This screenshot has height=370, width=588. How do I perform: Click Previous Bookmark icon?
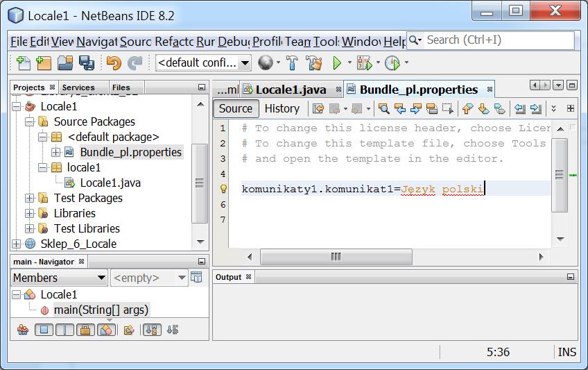[467, 109]
